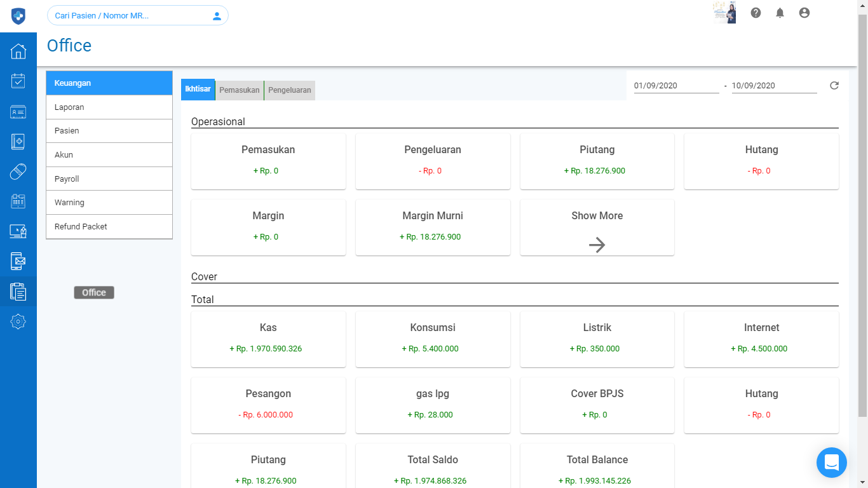Open the calendar appointment sidebar icon
This screenshot has height=488, width=868.
[x=18, y=81]
